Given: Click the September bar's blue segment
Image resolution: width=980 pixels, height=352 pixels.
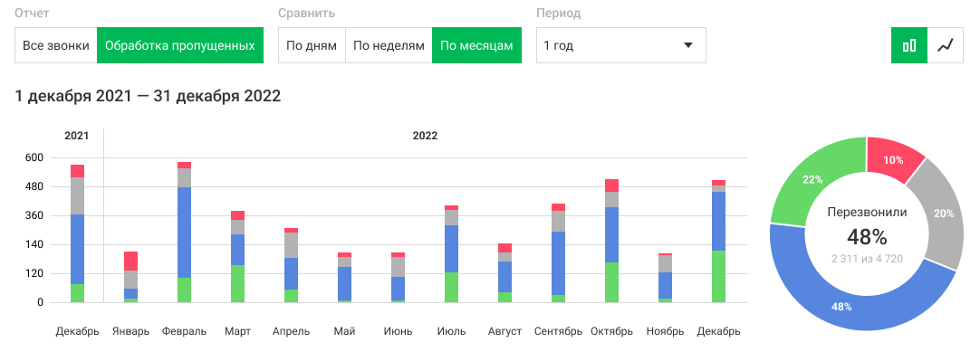Looking at the screenshot, I should (x=558, y=263).
